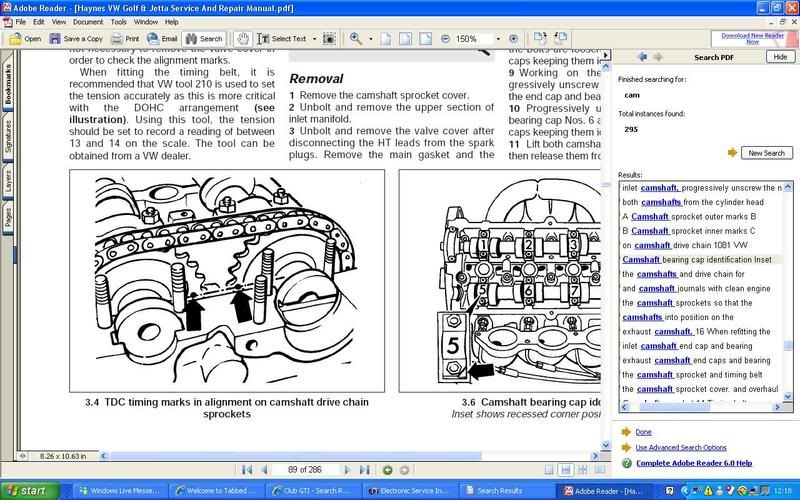Switch to Electronic Service Info taskbar item
This screenshot has height=500, width=800.
point(411,491)
